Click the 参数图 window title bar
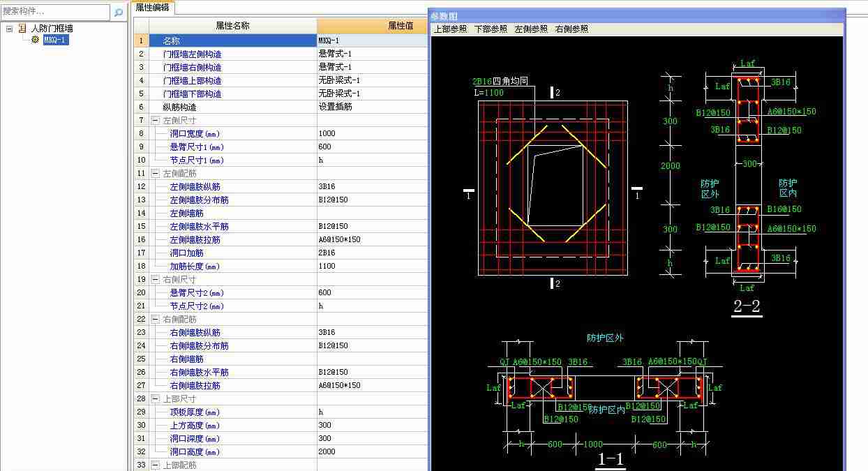The height and width of the screenshot is (471, 868). pyautogui.click(x=636, y=15)
